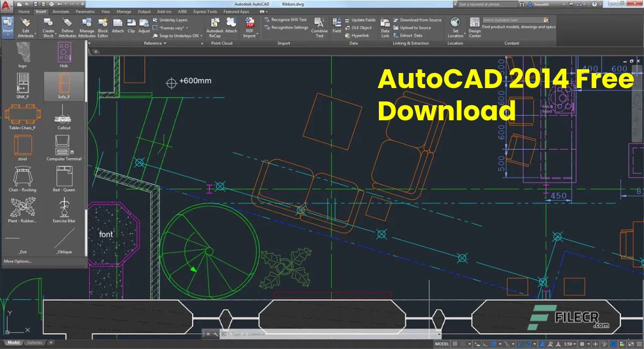Open the status bar Customization menu icon
The image size is (644, 349).
click(639, 344)
